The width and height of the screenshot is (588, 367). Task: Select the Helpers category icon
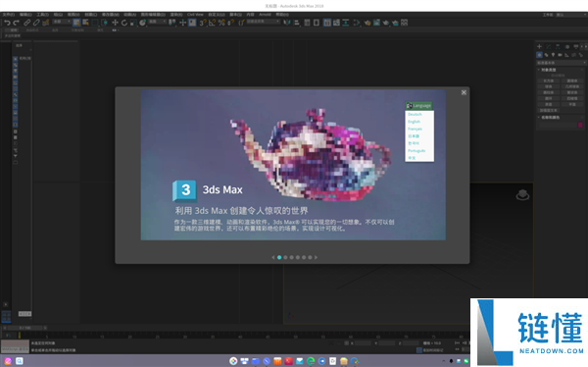(x=566, y=55)
